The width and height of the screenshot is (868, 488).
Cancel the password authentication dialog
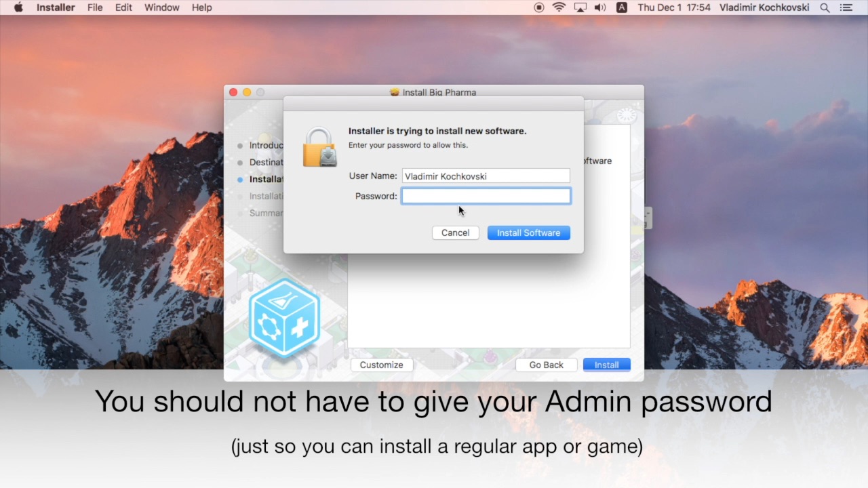click(455, 232)
